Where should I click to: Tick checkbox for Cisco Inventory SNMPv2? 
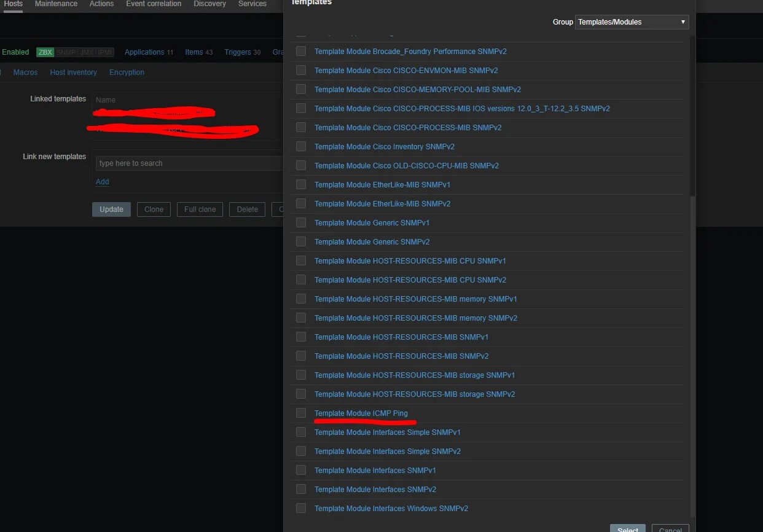301,146
